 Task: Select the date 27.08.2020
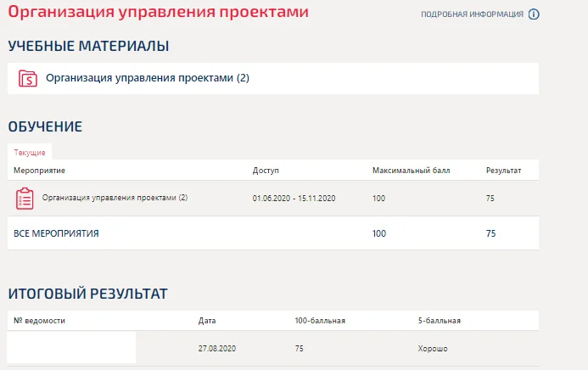217,349
